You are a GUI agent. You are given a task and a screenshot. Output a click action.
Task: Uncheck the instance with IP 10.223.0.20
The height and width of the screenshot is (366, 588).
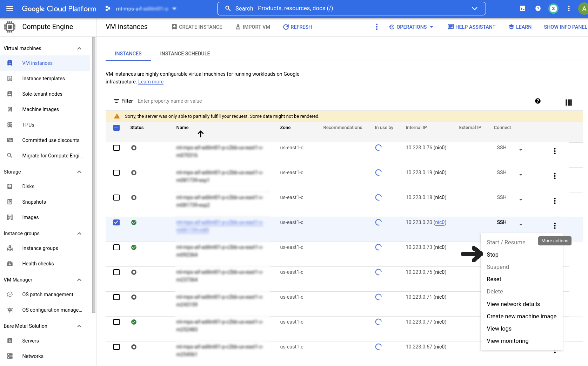(x=116, y=223)
